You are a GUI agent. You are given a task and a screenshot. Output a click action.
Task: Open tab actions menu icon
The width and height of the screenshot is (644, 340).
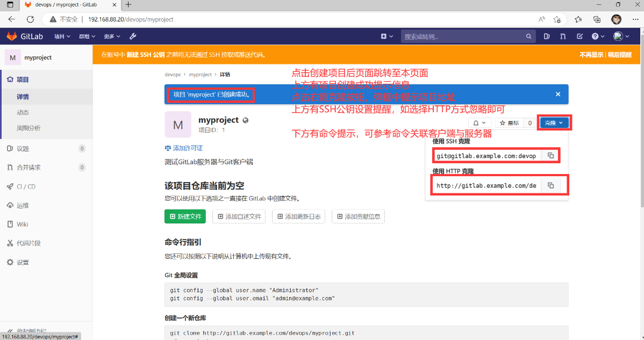tap(10, 5)
